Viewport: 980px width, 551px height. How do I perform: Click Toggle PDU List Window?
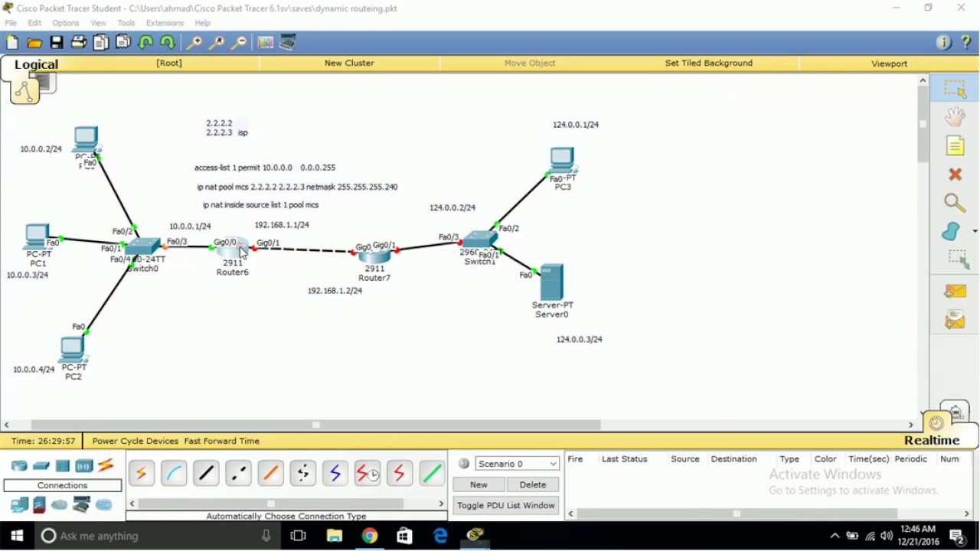point(506,505)
